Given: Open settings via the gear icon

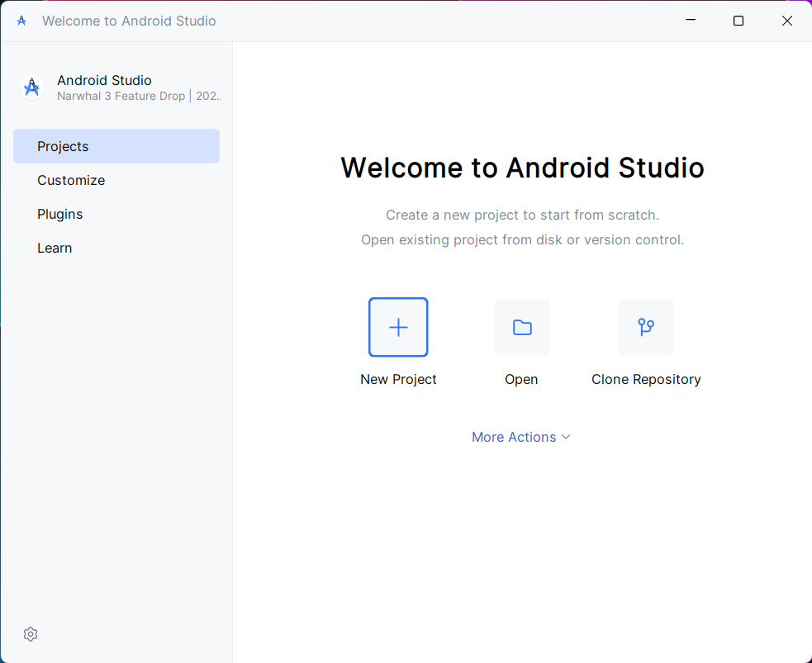Looking at the screenshot, I should pos(31,634).
